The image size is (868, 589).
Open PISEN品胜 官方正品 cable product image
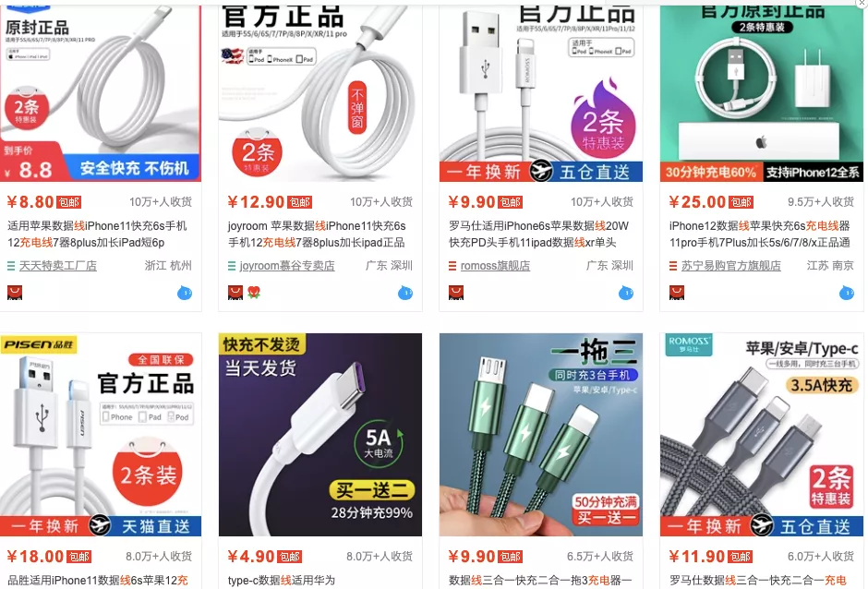click(x=101, y=435)
